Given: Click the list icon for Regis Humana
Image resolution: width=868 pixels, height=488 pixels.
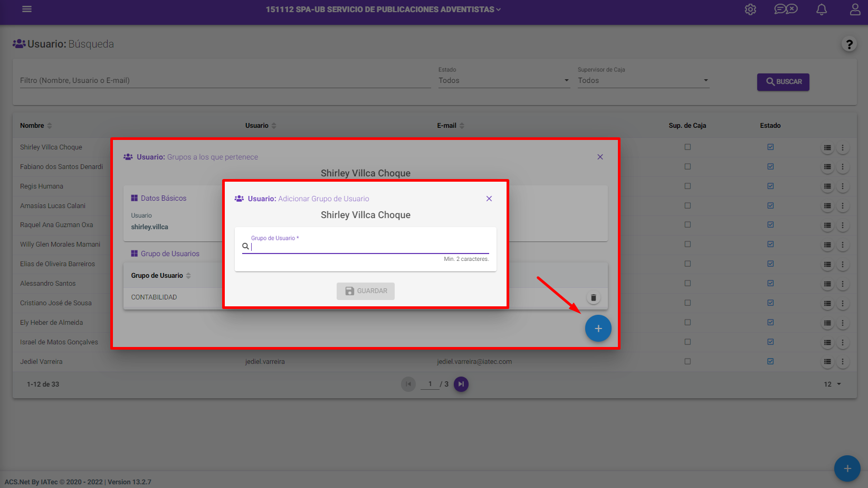Looking at the screenshot, I should click(827, 186).
